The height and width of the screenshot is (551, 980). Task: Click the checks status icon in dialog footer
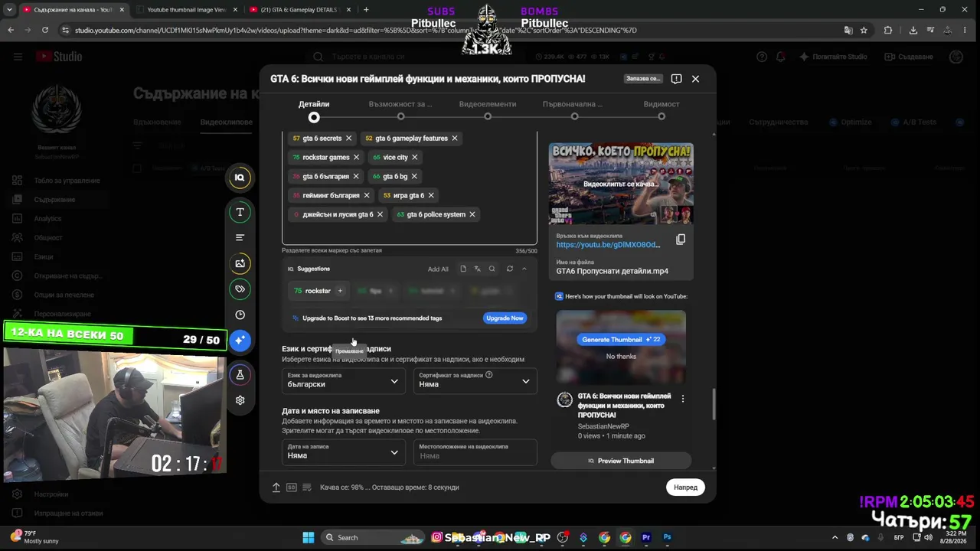click(307, 487)
